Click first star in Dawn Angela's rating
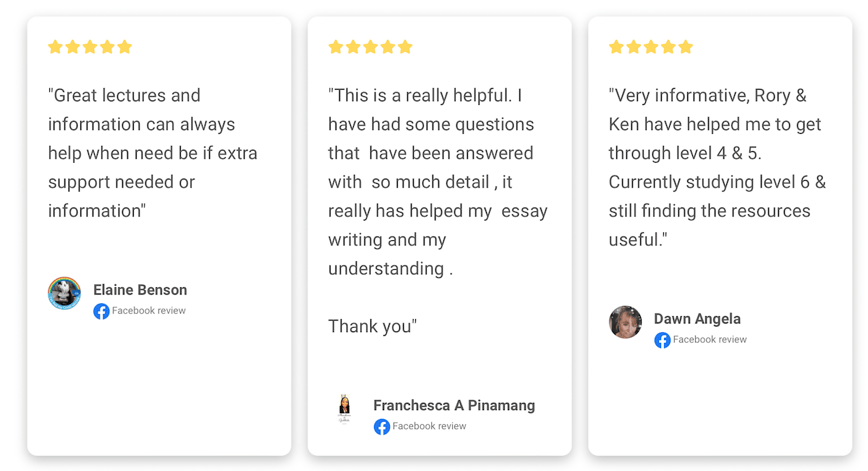The width and height of the screenshot is (868, 471). [x=616, y=47]
